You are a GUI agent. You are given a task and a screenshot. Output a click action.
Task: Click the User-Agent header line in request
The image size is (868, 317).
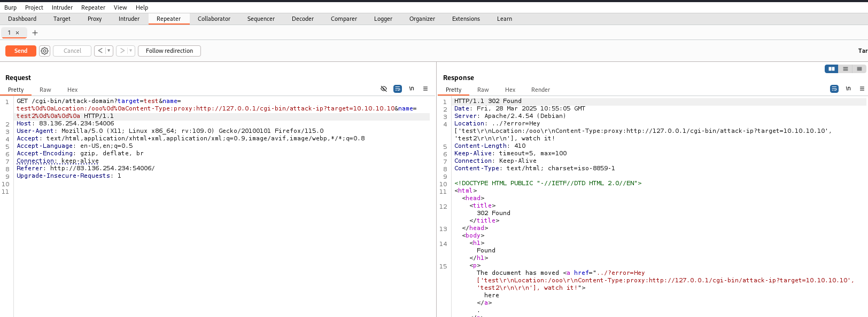tap(170, 131)
